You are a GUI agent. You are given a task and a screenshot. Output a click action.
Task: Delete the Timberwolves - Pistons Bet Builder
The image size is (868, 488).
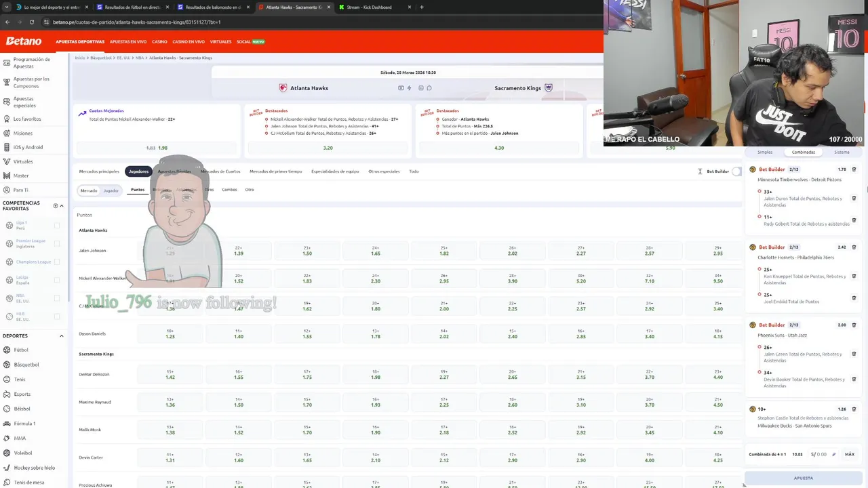[x=854, y=169]
